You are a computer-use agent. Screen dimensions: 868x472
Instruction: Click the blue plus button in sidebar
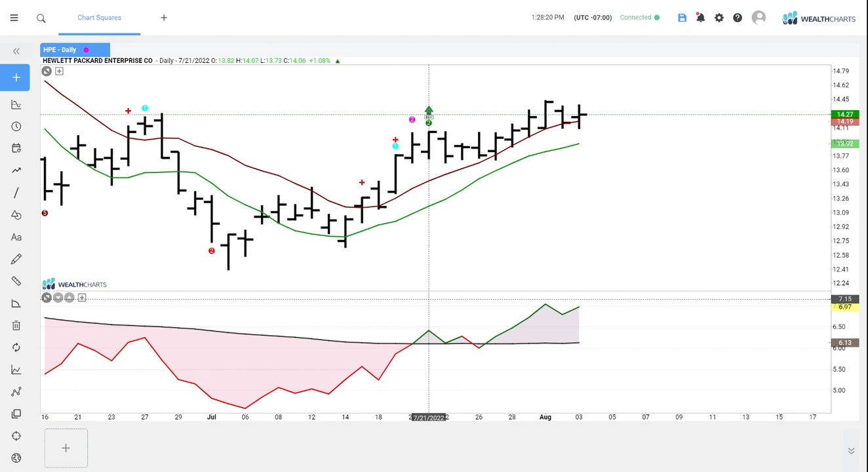(15, 77)
